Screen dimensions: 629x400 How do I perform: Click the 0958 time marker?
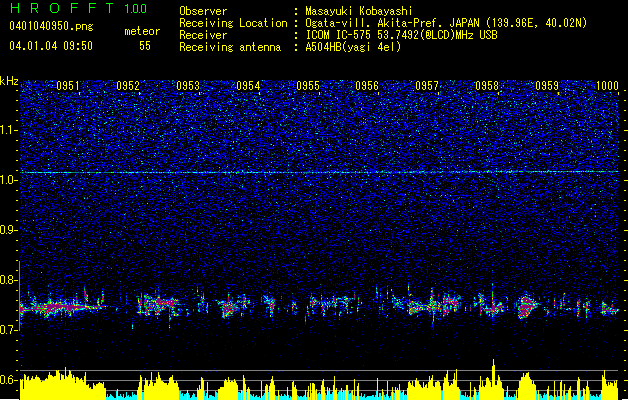tap(487, 86)
